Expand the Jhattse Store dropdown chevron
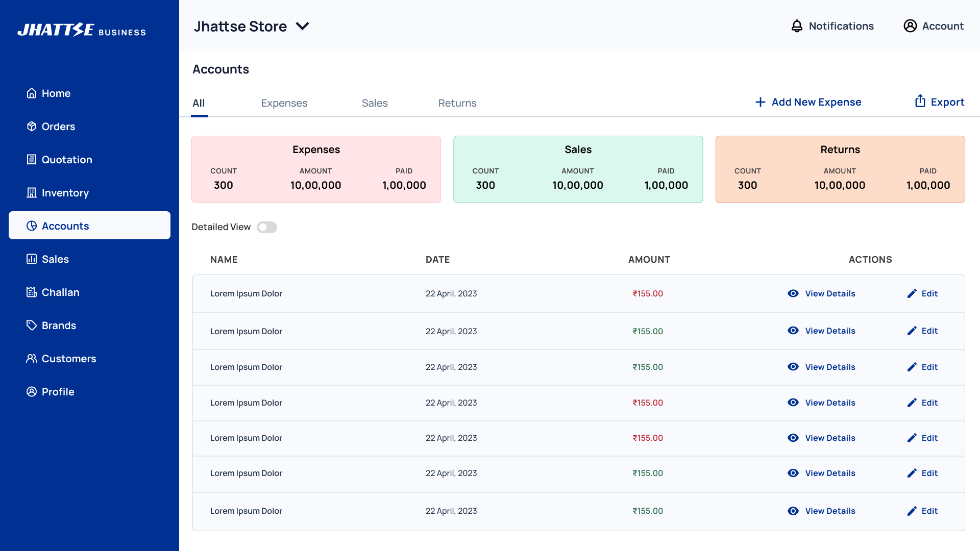Screen dimensions: 980x551 pyautogui.click(x=303, y=27)
